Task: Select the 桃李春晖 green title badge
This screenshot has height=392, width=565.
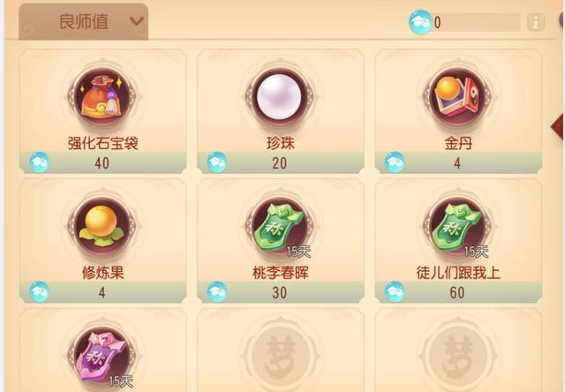Action: click(x=280, y=226)
